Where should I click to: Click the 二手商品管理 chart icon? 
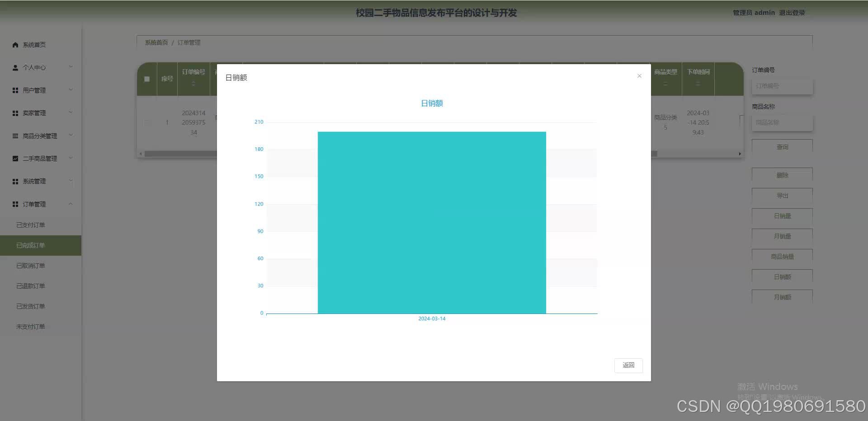14,158
